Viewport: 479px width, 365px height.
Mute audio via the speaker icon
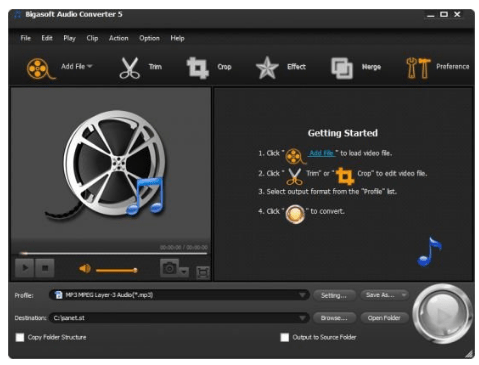(x=85, y=268)
